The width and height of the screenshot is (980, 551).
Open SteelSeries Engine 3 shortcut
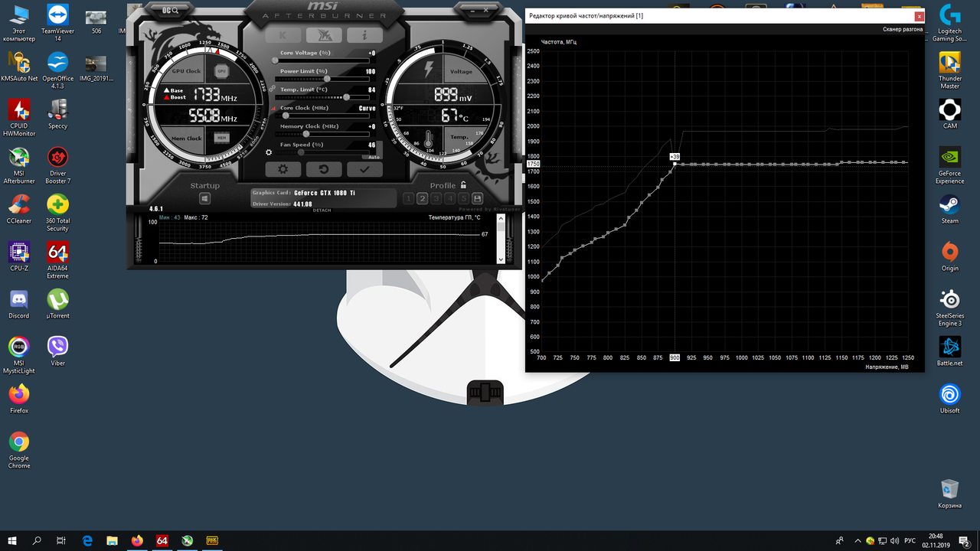coord(950,308)
